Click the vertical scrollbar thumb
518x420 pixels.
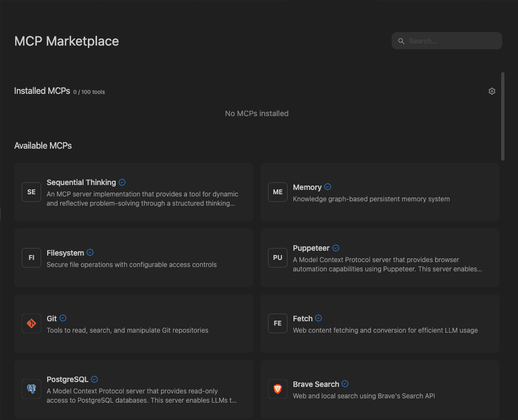(x=503, y=116)
